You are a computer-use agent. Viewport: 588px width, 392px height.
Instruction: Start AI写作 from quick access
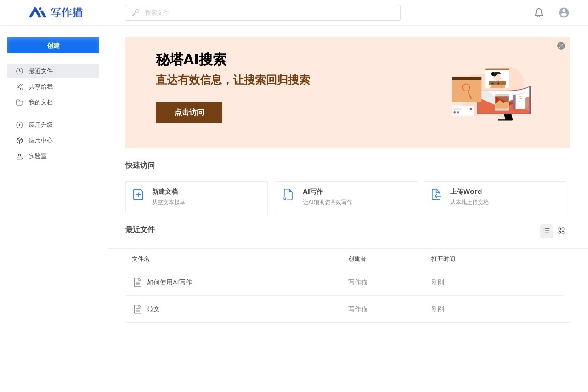point(346,198)
